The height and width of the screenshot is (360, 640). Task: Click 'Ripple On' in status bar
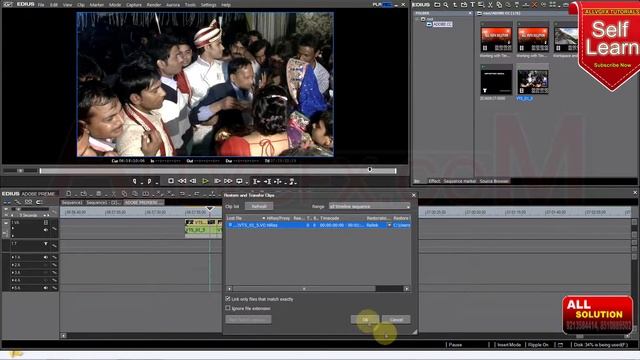[538, 345]
